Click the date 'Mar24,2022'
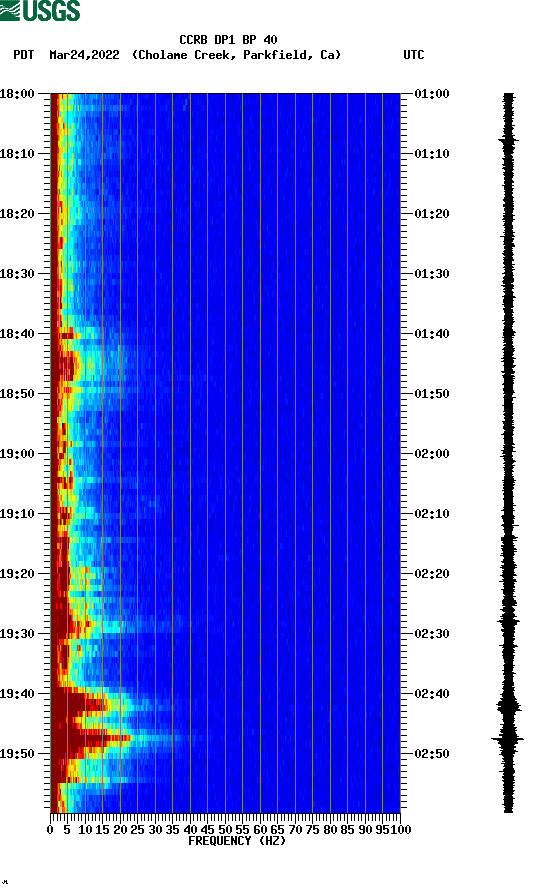 [84, 55]
